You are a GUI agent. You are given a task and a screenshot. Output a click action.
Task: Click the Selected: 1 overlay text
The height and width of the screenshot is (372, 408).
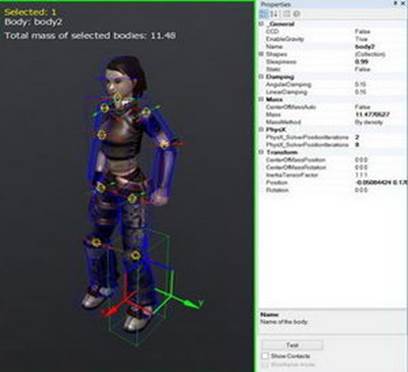(30, 12)
